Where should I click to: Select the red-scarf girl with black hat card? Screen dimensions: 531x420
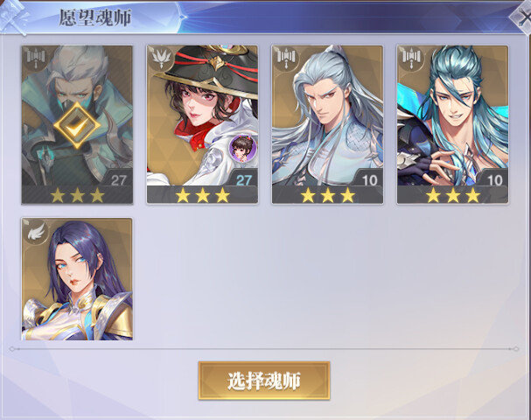(202, 124)
